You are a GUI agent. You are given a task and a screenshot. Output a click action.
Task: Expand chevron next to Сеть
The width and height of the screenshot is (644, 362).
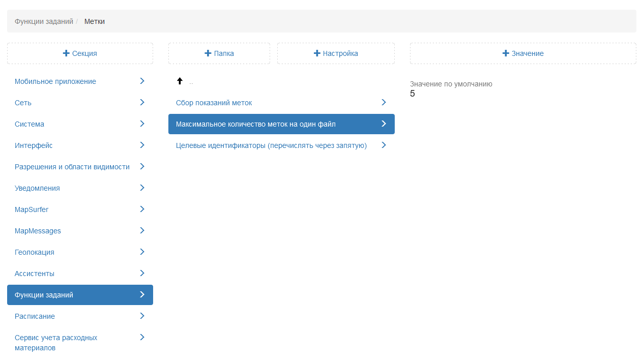coord(142,102)
